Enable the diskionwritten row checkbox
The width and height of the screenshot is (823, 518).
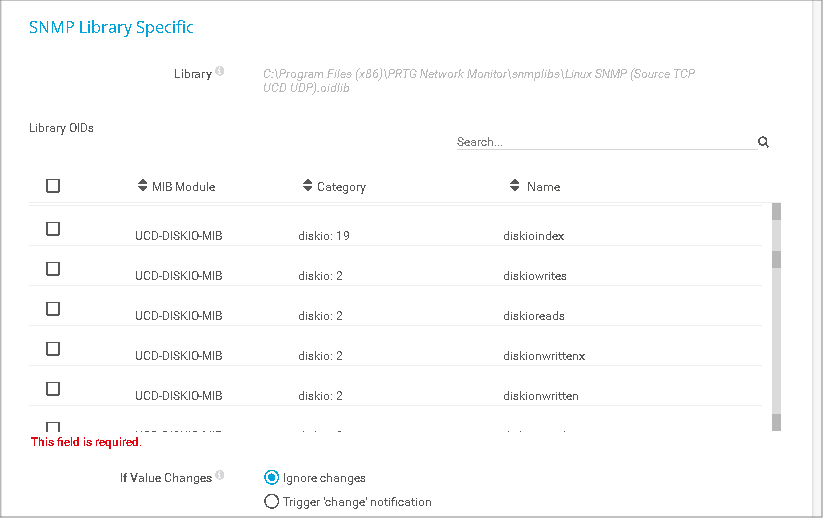click(x=53, y=389)
